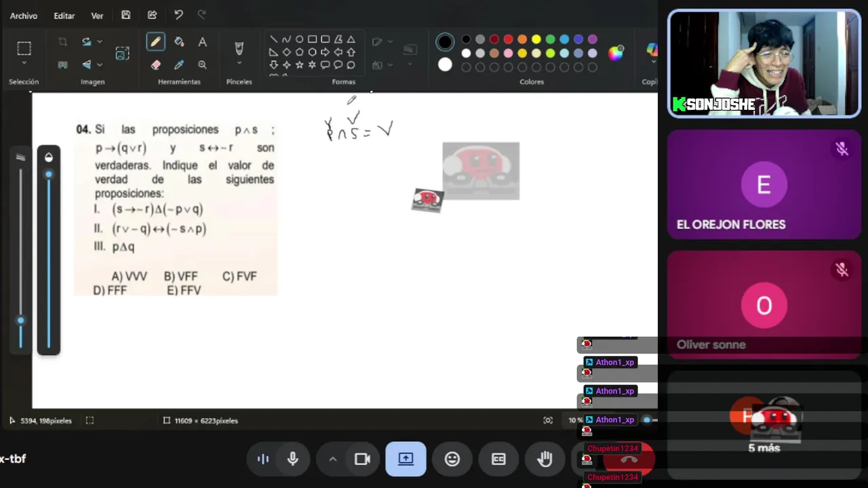Pick the triangle shape in Formas
Image resolution: width=868 pixels, height=488 pixels.
point(351,39)
